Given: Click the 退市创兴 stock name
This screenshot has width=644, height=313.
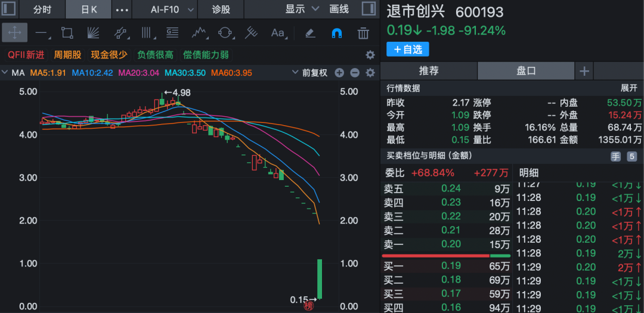Looking at the screenshot, I should (416, 12).
